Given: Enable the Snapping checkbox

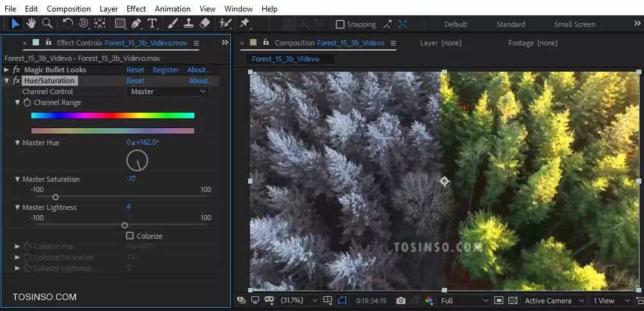Looking at the screenshot, I should 340,25.
